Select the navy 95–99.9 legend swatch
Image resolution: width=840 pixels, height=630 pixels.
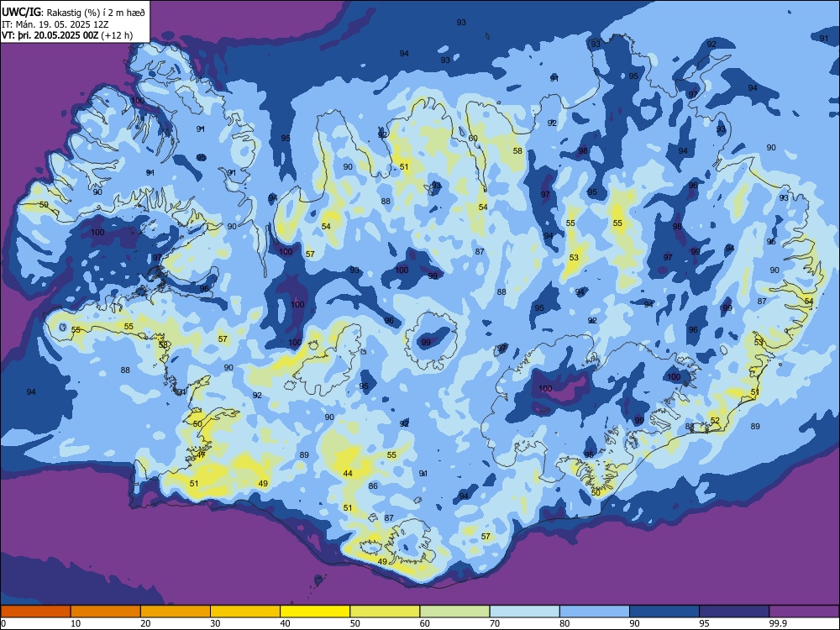click(734, 612)
